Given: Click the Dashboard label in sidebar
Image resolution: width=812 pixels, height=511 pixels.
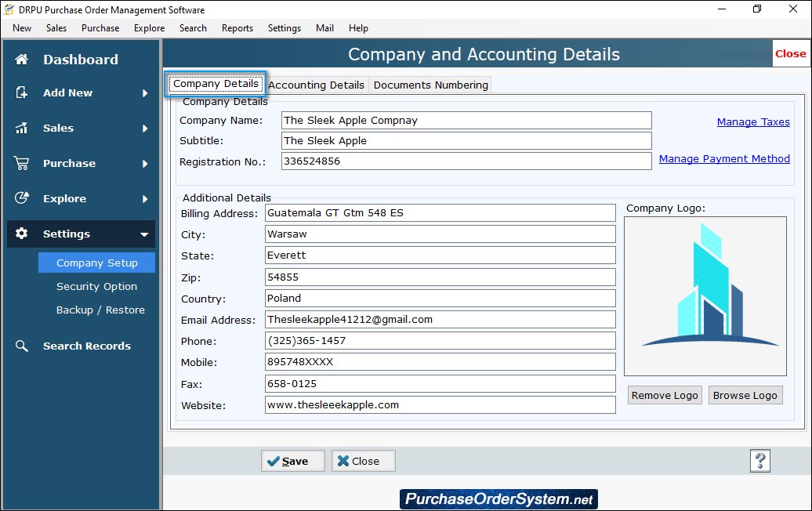Looking at the screenshot, I should click(81, 60).
